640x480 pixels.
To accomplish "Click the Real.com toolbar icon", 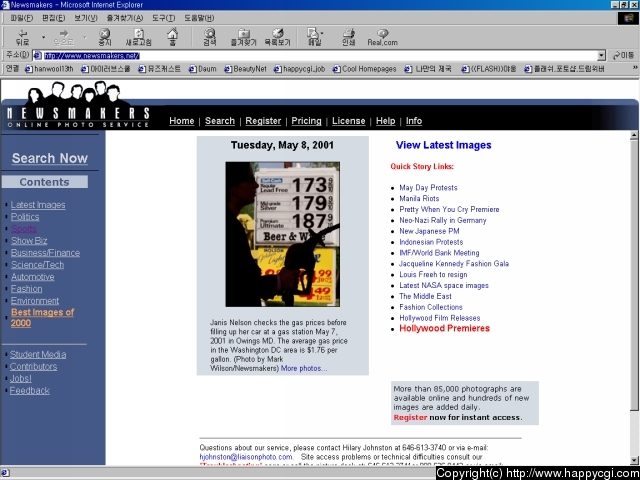I will click(382, 37).
